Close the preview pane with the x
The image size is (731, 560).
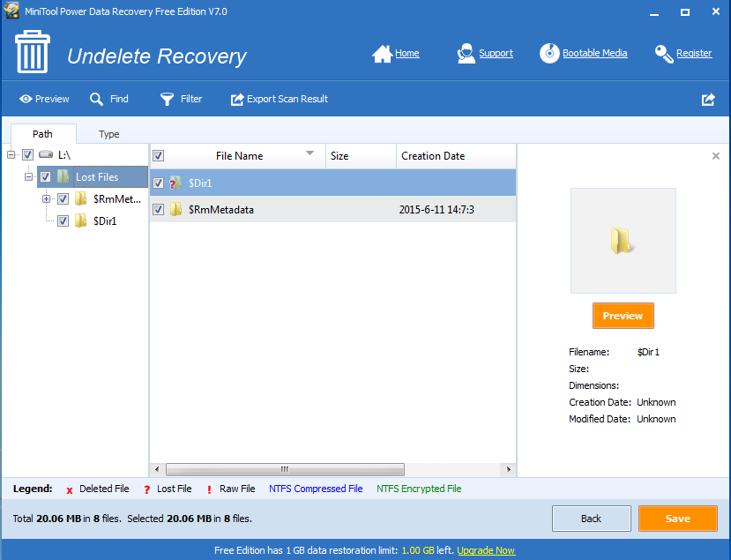coord(716,156)
